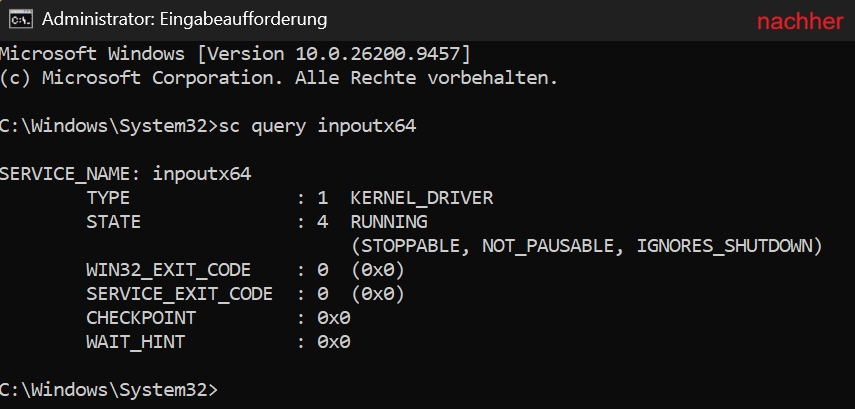Click the 'Administrator: Eingabeaufforderung' window title
The width and height of the screenshot is (855, 409).
click(184, 20)
